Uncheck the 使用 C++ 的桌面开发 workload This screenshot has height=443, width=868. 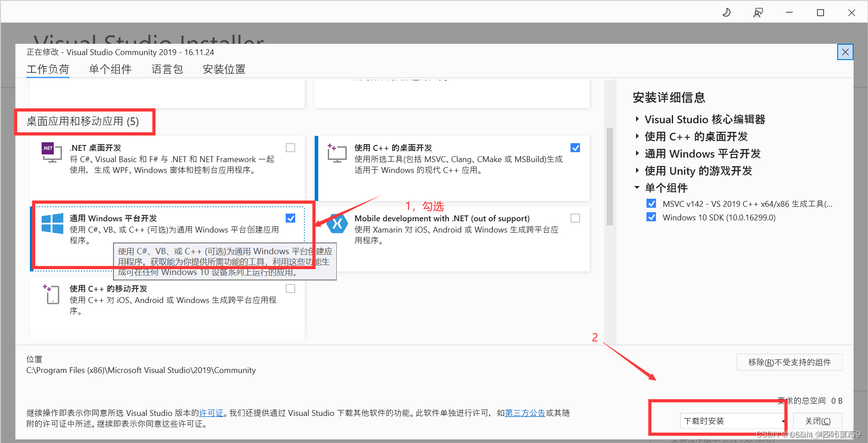pyautogui.click(x=575, y=148)
